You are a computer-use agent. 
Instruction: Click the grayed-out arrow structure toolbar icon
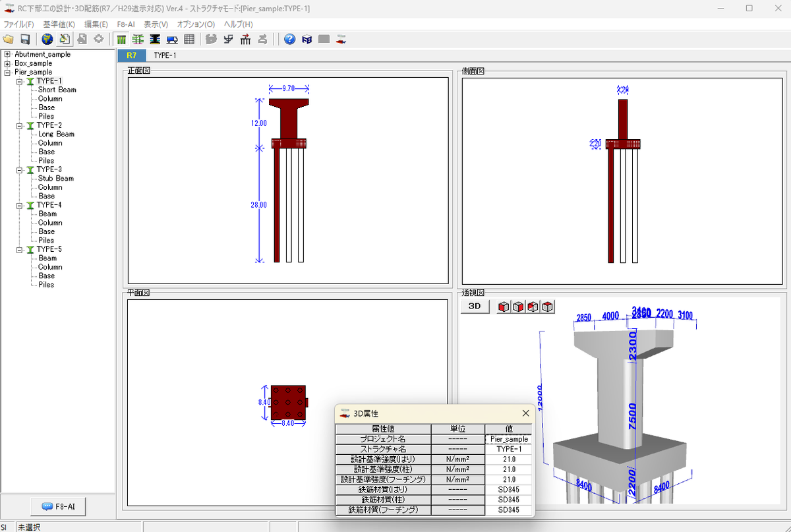[x=262, y=40]
